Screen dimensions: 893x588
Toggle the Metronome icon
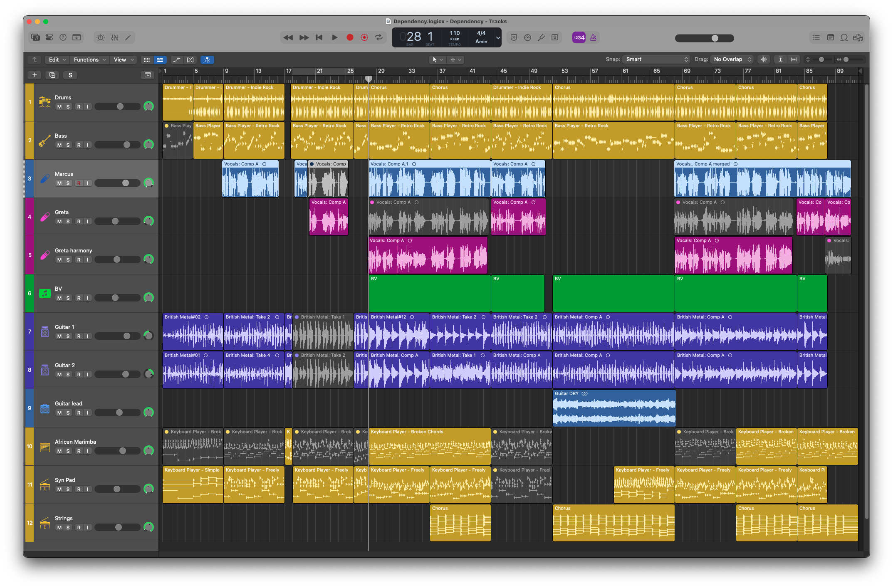593,37
